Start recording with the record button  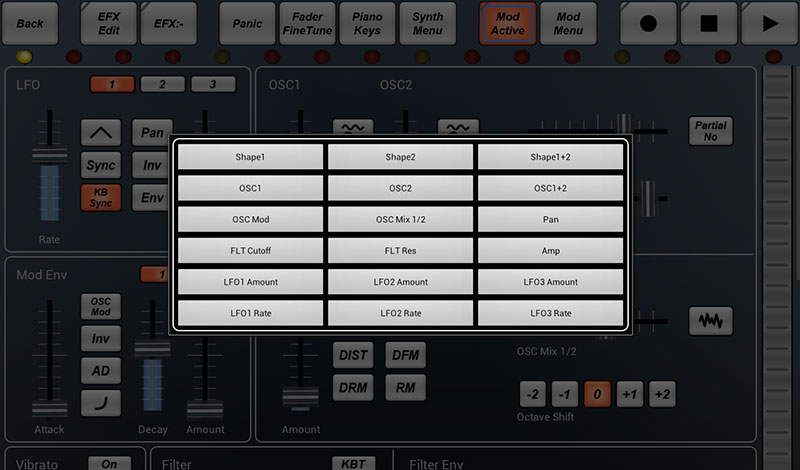click(x=648, y=23)
